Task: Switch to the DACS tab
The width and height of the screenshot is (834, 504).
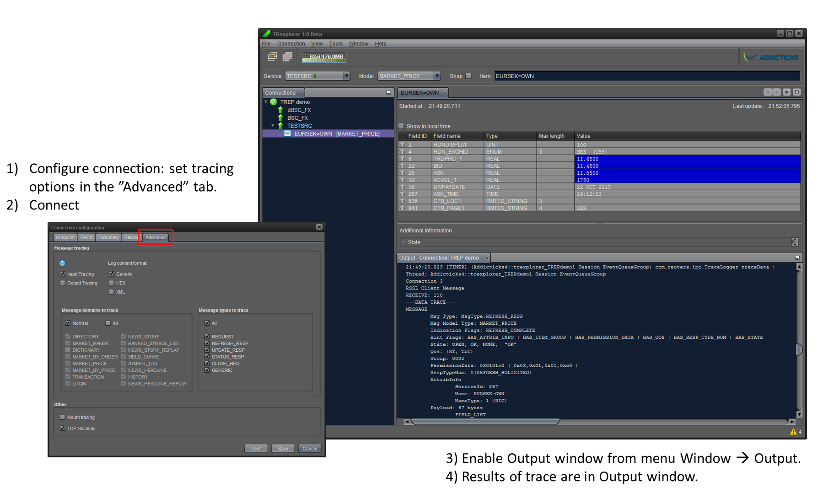Action: click(86, 237)
